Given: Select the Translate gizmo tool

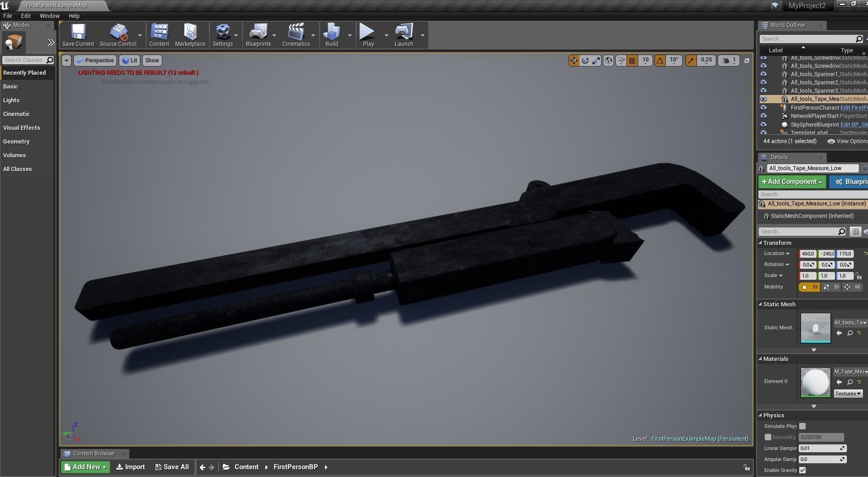Looking at the screenshot, I should [x=574, y=61].
